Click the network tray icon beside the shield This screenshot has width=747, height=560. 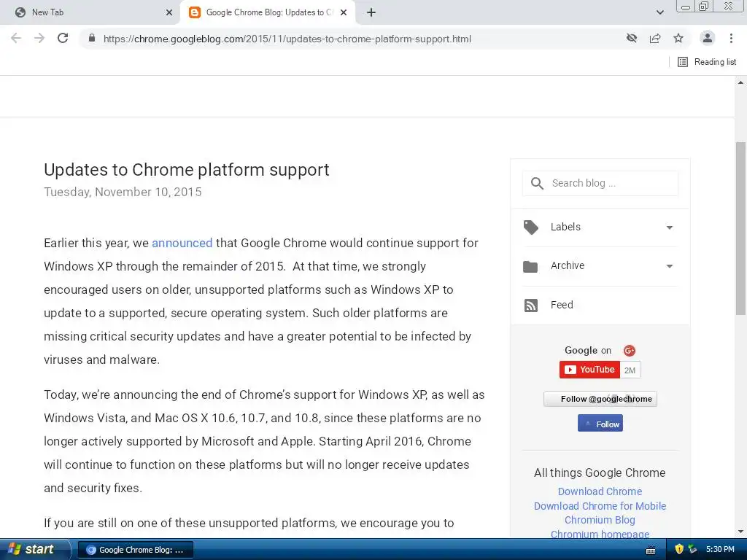tap(693, 549)
